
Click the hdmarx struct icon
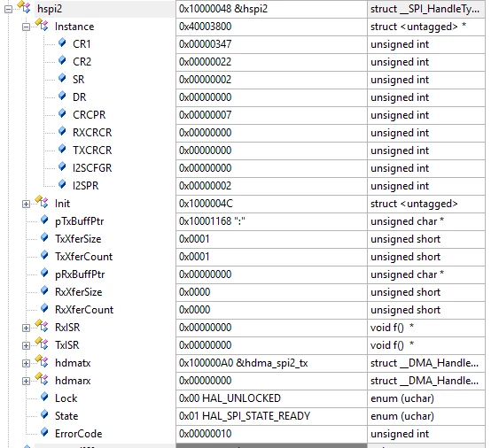42,379
